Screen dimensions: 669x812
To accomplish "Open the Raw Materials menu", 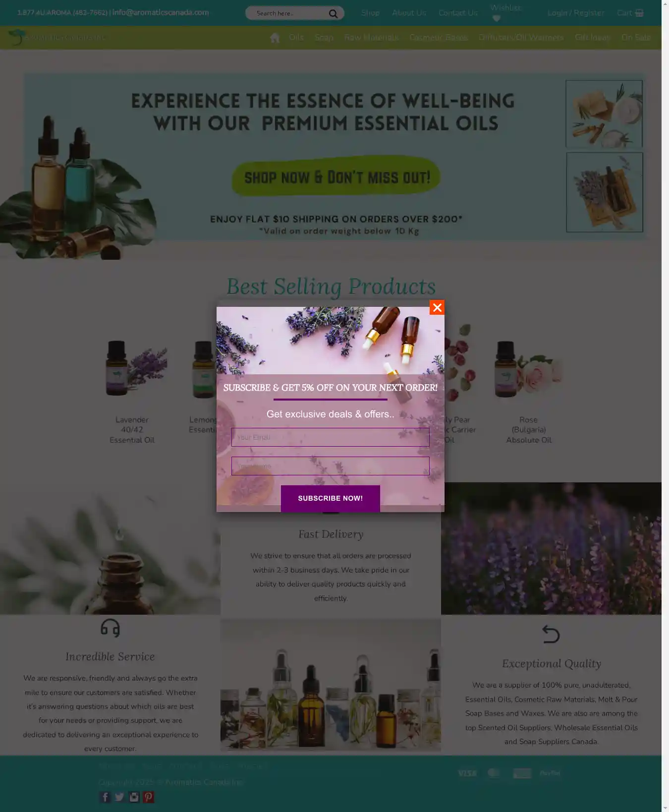I will [x=371, y=37].
